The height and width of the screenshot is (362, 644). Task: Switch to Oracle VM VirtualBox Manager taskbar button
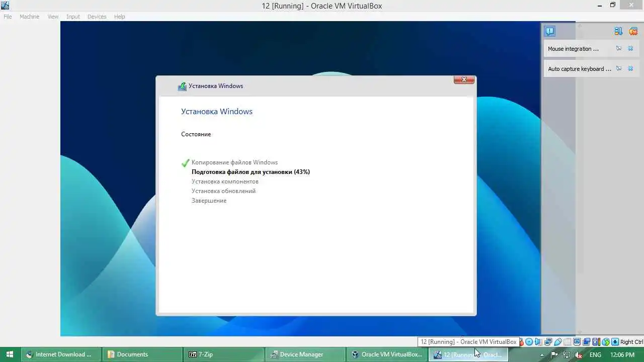[x=387, y=354]
